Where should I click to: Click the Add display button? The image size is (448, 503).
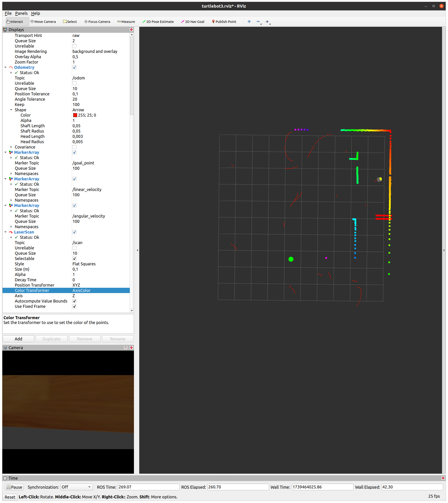[x=18, y=339]
